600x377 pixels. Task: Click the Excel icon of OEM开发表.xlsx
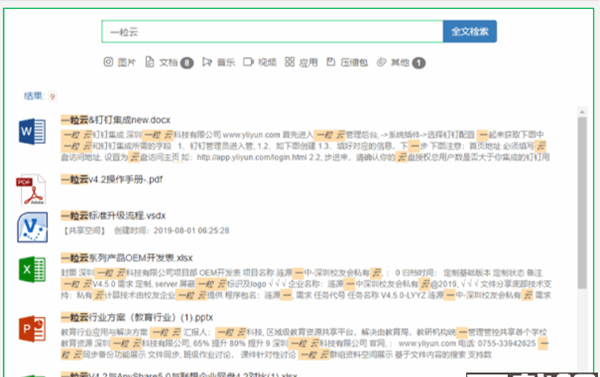pyautogui.click(x=32, y=269)
